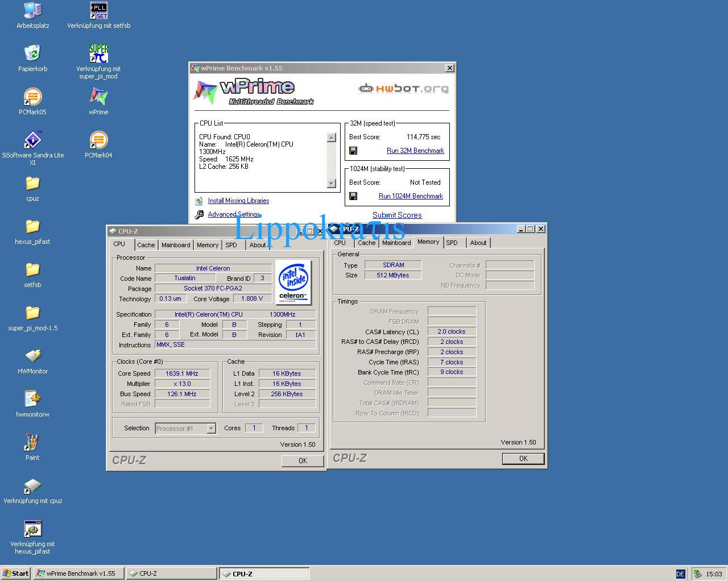Viewport: 728px width, 582px height.
Task: Launch the PCMark04 shortcut
Action: click(x=98, y=140)
